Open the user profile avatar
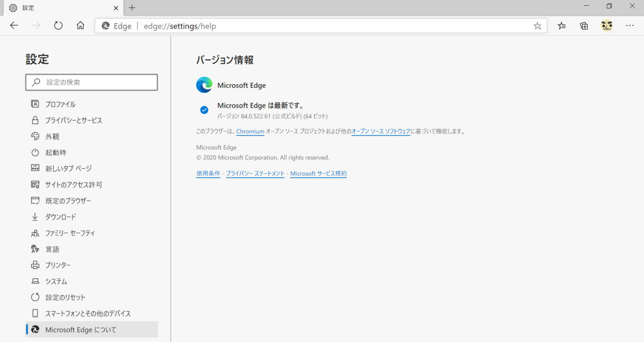The width and height of the screenshot is (644, 342). click(x=607, y=26)
